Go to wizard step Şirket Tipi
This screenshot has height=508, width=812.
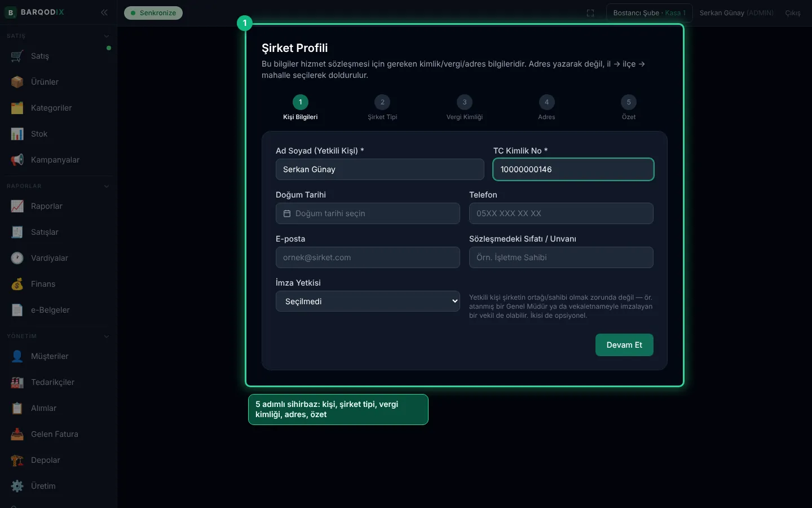coord(382,107)
